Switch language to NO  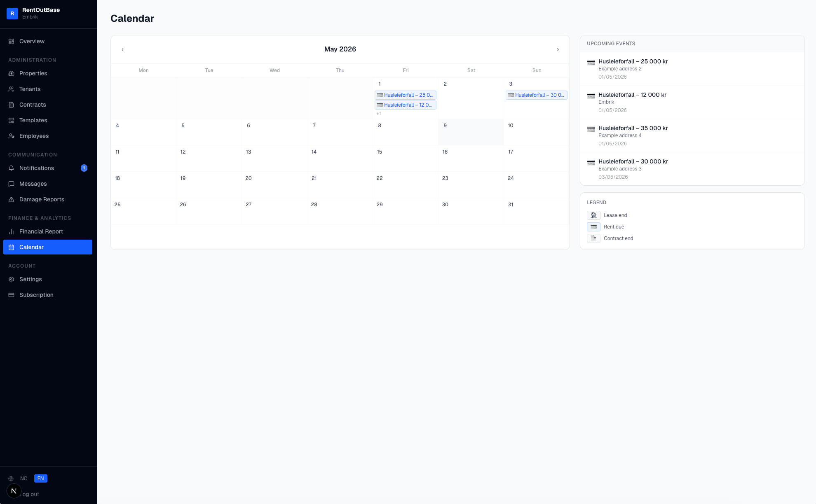(24, 478)
